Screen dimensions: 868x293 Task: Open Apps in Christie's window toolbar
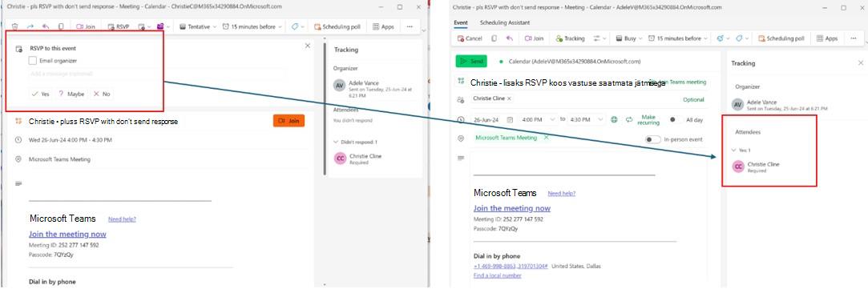point(384,26)
